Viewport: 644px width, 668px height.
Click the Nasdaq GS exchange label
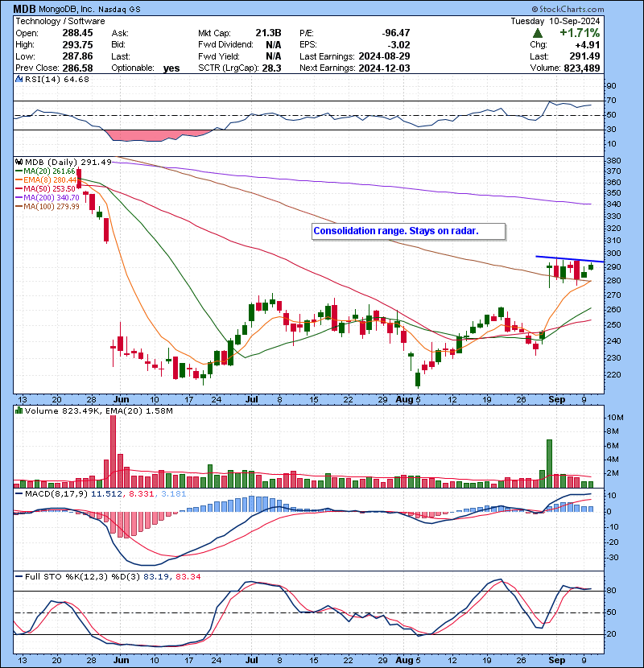click(120, 9)
